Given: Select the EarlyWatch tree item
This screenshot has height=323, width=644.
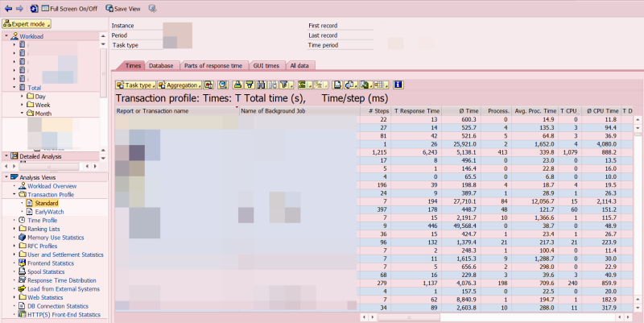Looking at the screenshot, I should 49,212.
